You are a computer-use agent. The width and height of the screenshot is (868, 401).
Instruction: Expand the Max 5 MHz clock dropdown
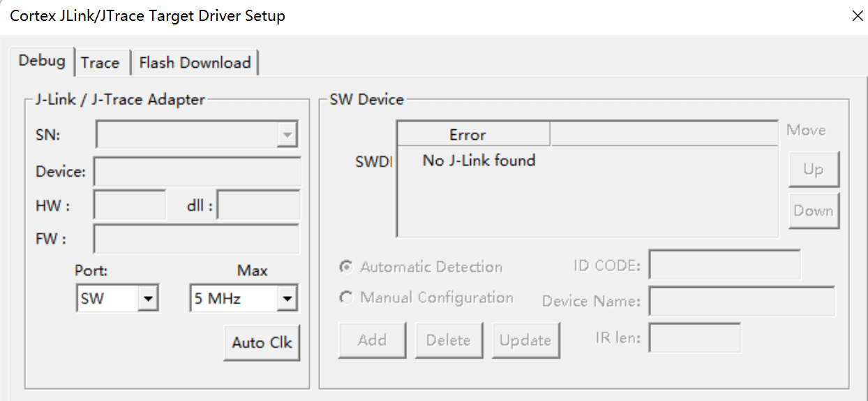point(286,300)
